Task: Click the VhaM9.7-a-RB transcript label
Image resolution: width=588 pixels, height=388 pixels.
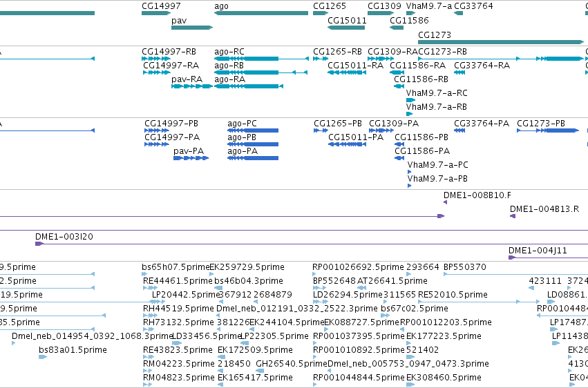Action: 437,107
